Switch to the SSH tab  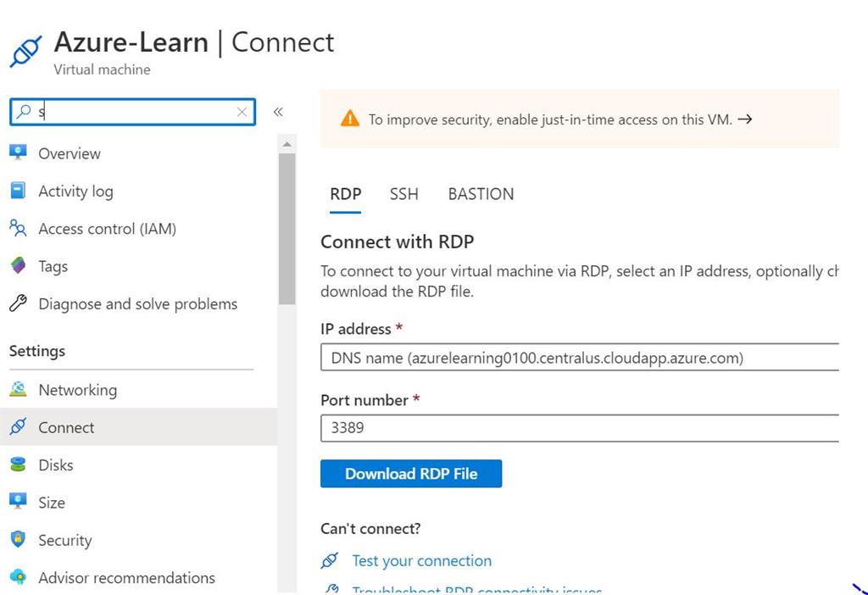coord(403,194)
